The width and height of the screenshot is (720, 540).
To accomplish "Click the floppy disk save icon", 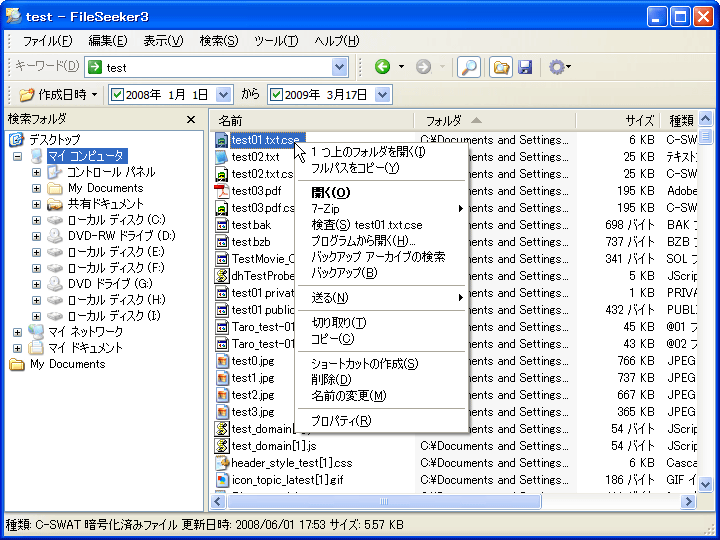I will point(525,68).
